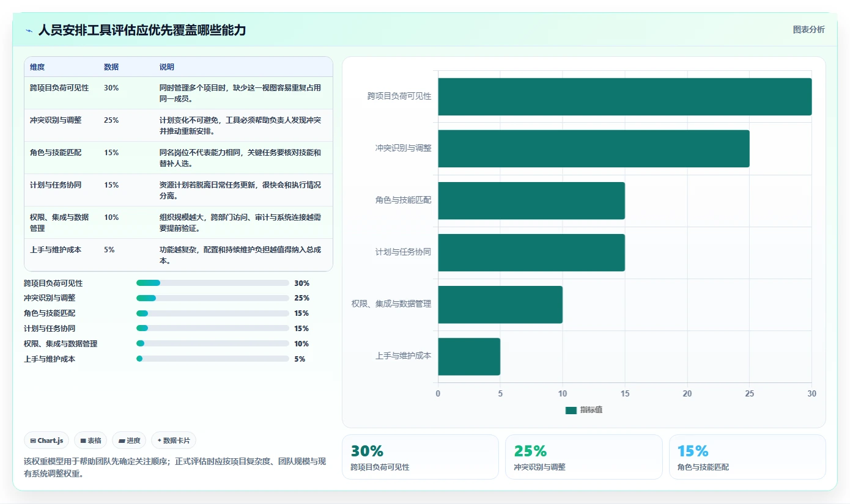Click the 计划与任务协同 chart bar
This screenshot has height=504, width=850.
click(x=531, y=252)
